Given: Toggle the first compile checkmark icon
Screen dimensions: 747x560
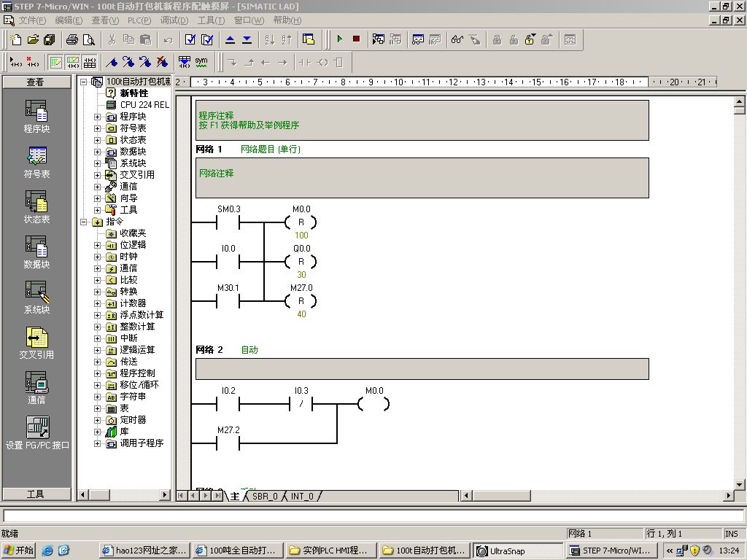Looking at the screenshot, I should [190, 39].
